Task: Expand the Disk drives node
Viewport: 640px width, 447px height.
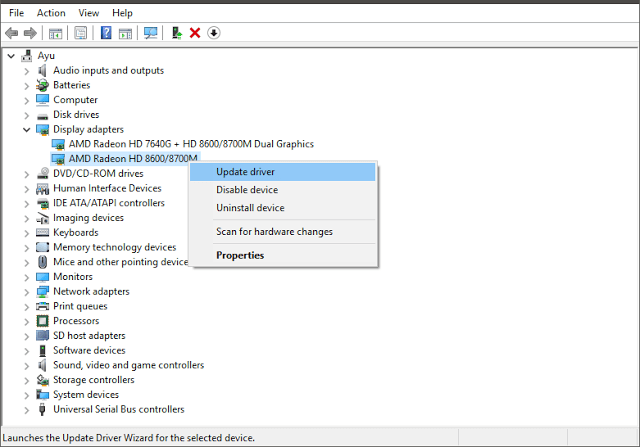Action: click(27, 115)
